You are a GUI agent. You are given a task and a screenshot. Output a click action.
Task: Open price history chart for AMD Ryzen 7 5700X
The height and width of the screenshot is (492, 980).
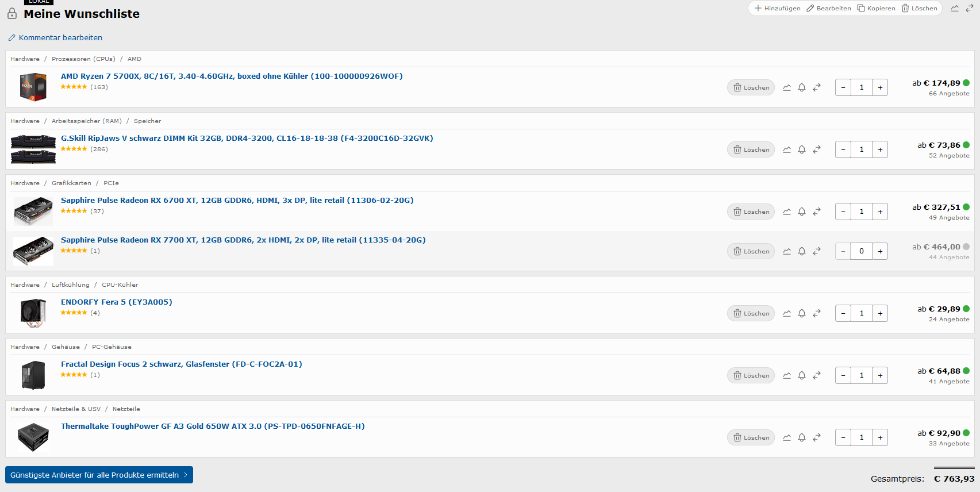[787, 87]
